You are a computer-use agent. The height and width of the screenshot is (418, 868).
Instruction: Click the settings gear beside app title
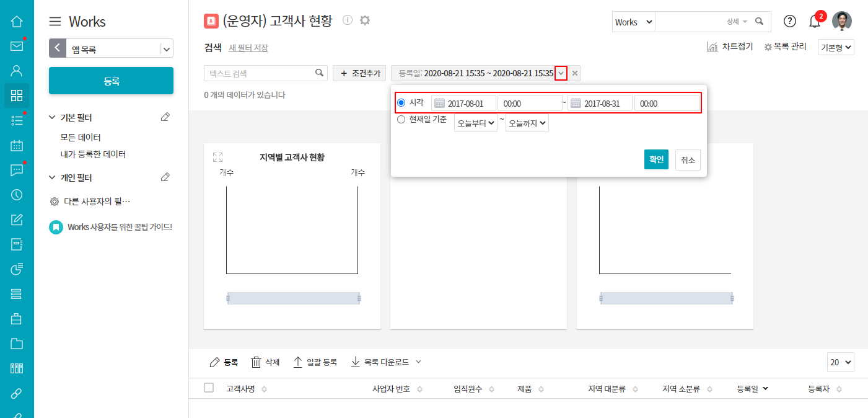tap(365, 20)
